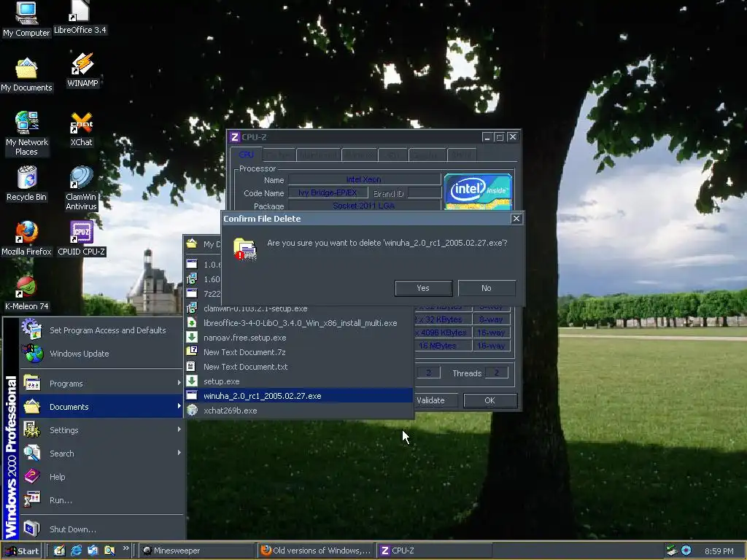Open the Settings menu entry
The height and width of the screenshot is (560, 747).
point(101,430)
